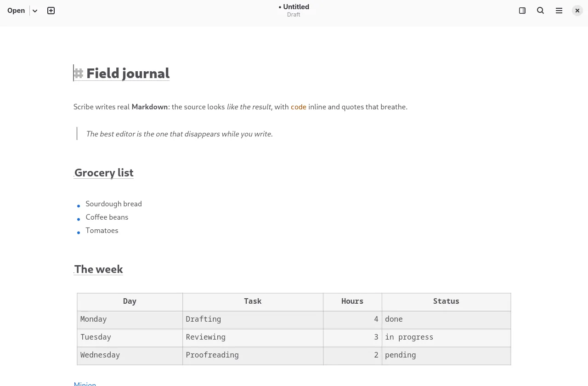
Task: Create a new document with plus icon
Action: [x=51, y=11]
